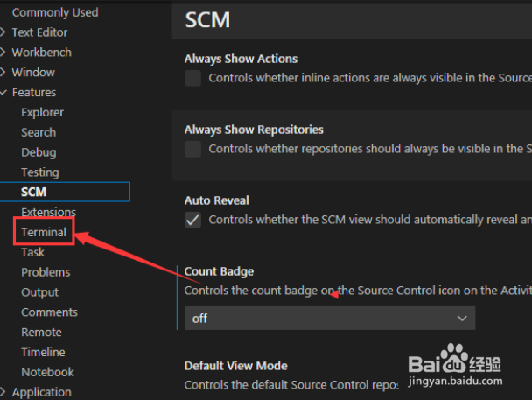532x400 pixels.
Task: Click the Default View Mode setting title
Action: 235,366
